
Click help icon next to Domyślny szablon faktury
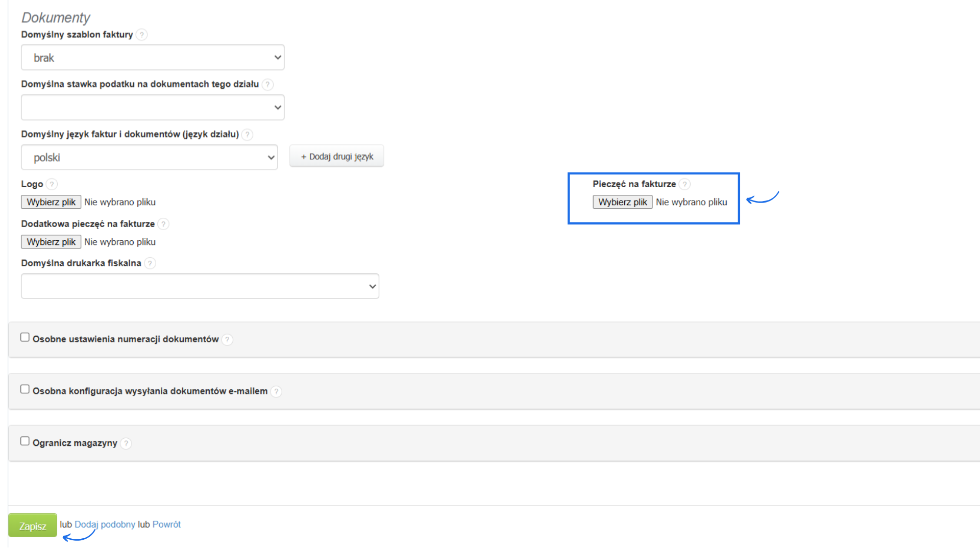[142, 35]
